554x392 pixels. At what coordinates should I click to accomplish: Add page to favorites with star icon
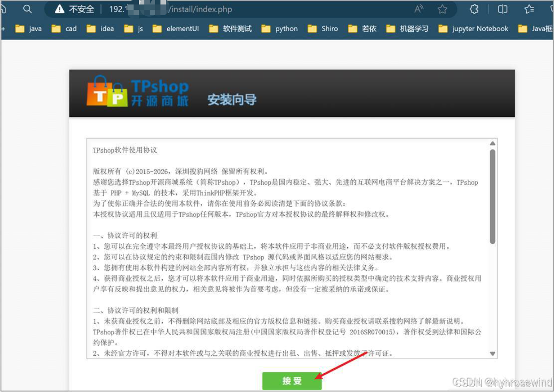(442, 9)
